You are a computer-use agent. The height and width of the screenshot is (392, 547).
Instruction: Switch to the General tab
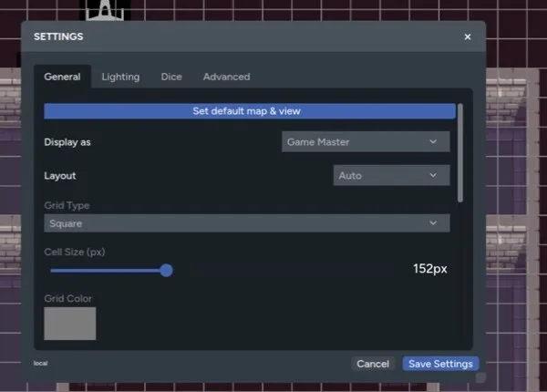tap(62, 77)
